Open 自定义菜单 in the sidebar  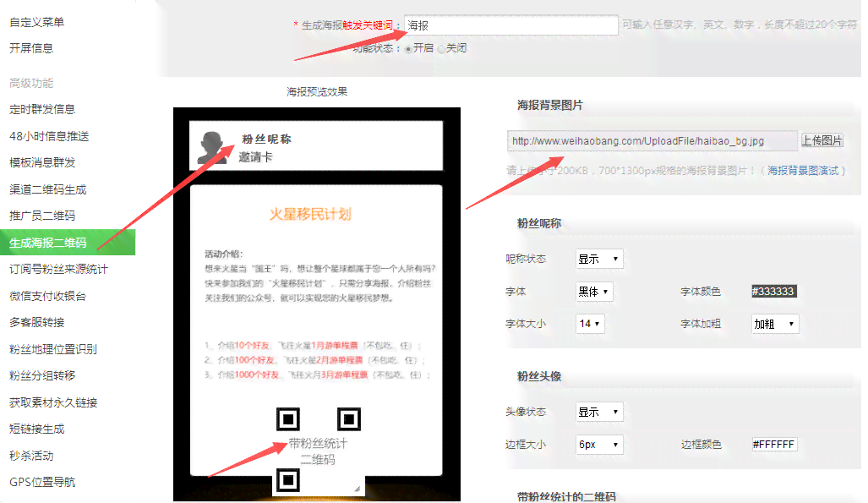click(36, 22)
